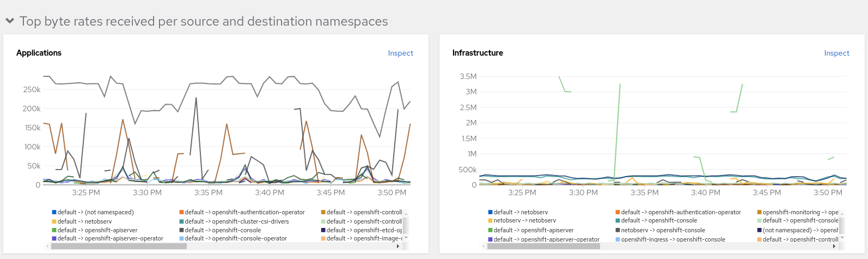Click navy swatch for default -> openshift-etcd entry
Viewport: 868px width, 259px height.
click(323, 230)
